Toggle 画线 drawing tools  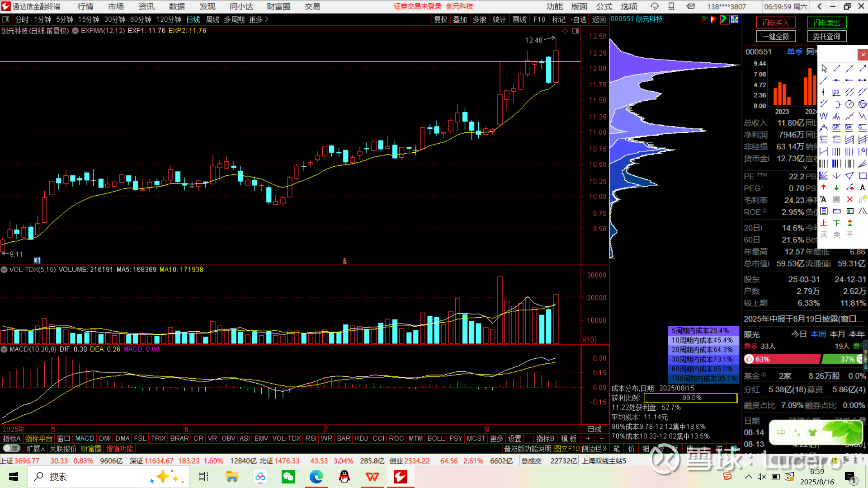(519, 19)
